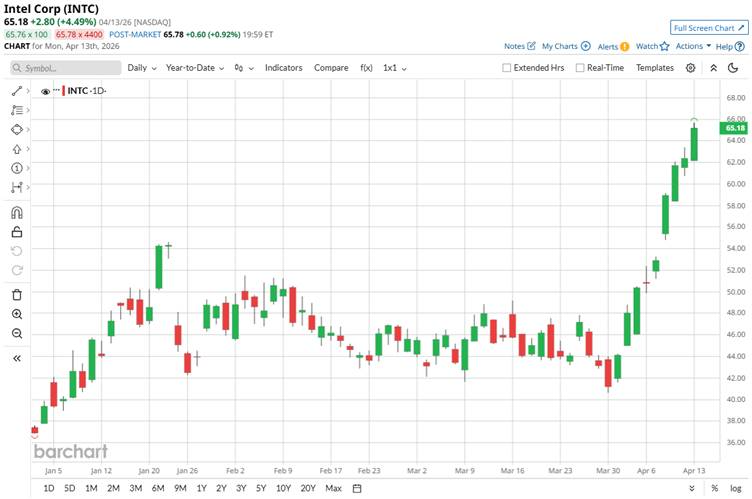752x499 pixels.
Task: Open Help link
Action: pos(730,47)
